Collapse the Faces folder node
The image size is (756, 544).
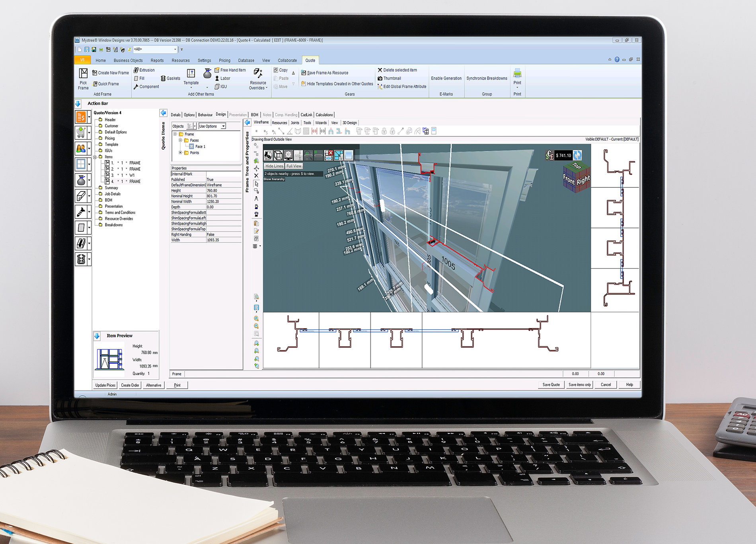tap(180, 140)
